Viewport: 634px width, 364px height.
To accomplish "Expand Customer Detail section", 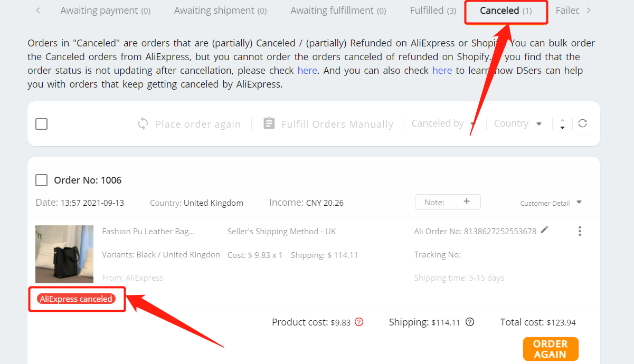I will (551, 203).
